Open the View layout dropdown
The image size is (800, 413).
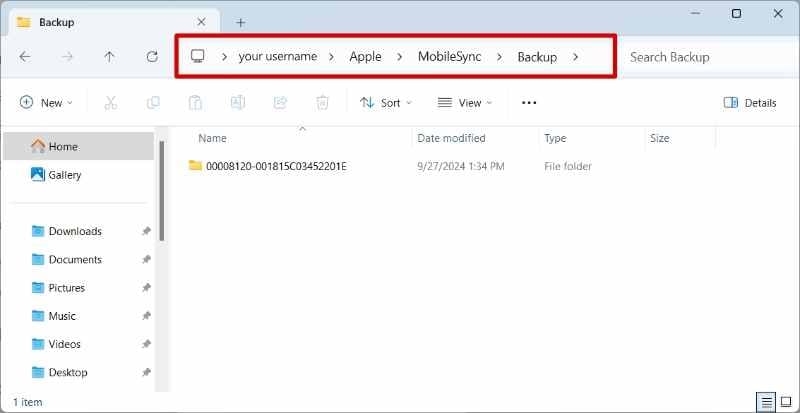click(x=465, y=103)
